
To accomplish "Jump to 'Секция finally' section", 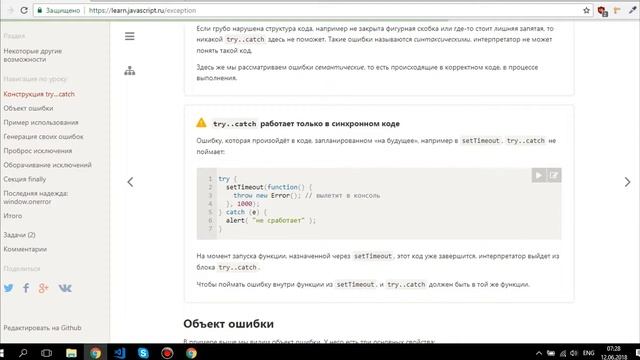I will coord(24,179).
